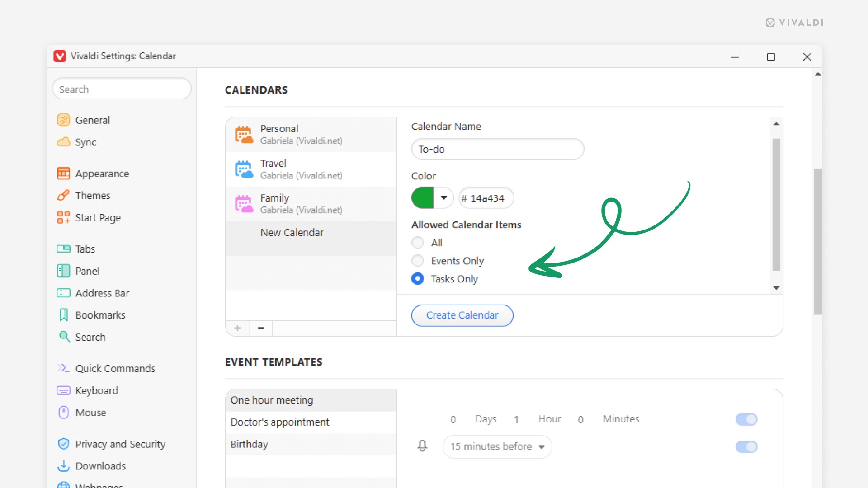Open Tabs settings section
868x488 pixels.
click(85, 249)
